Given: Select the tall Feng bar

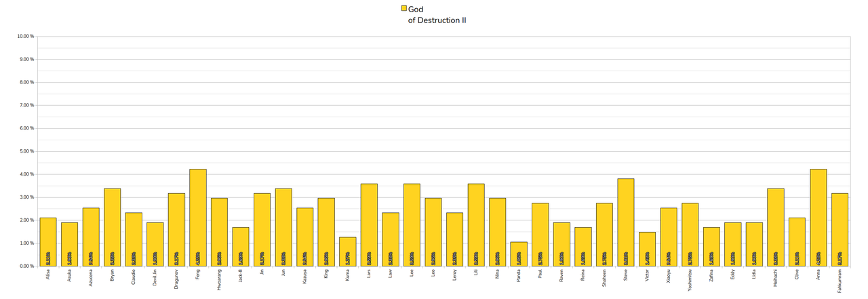Looking at the screenshot, I should click(x=198, y=218).
